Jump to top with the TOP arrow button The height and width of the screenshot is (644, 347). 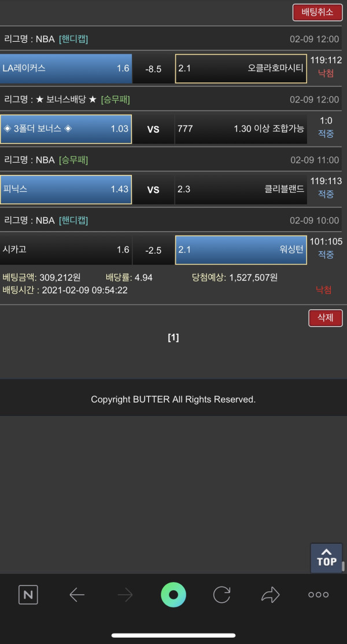[x=327, y=558]
